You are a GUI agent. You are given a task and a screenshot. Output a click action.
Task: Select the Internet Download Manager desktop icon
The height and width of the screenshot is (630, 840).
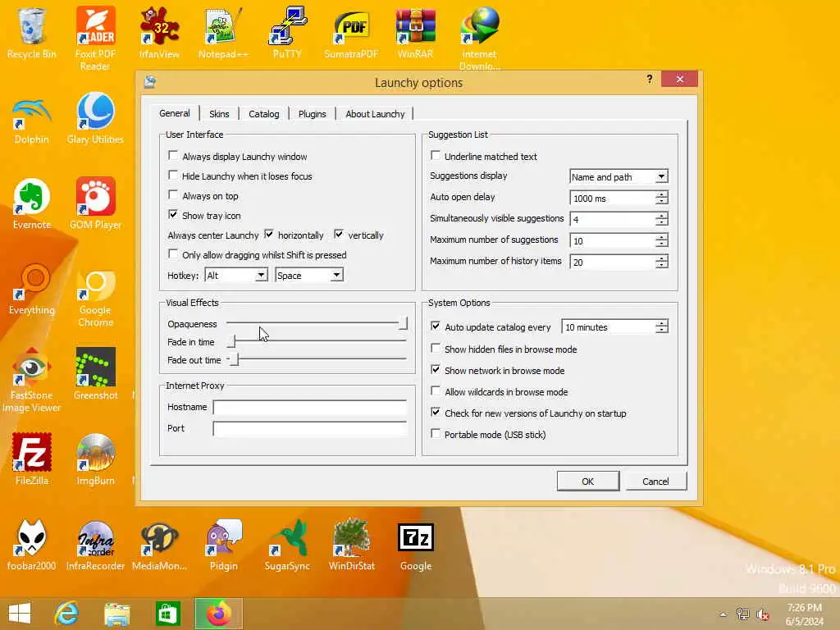(x=479, y=39)
